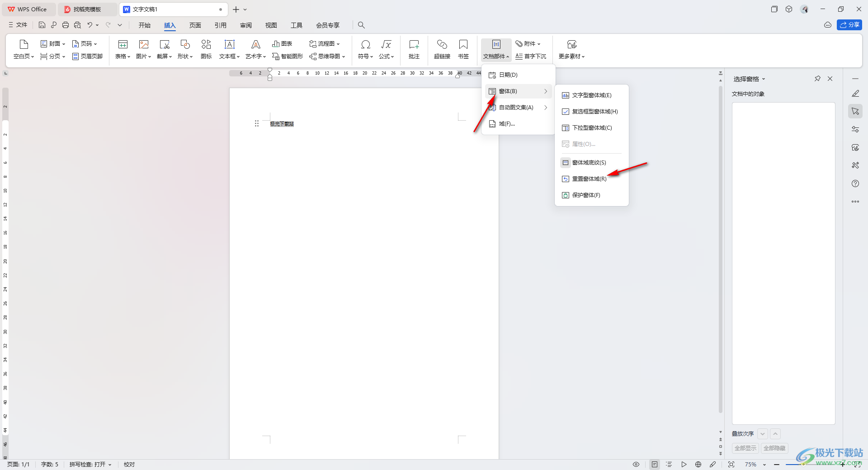This screenshot has width=868, height=470.
Task: Insert a 文本框 text box
Action: [x=230, y=44]
